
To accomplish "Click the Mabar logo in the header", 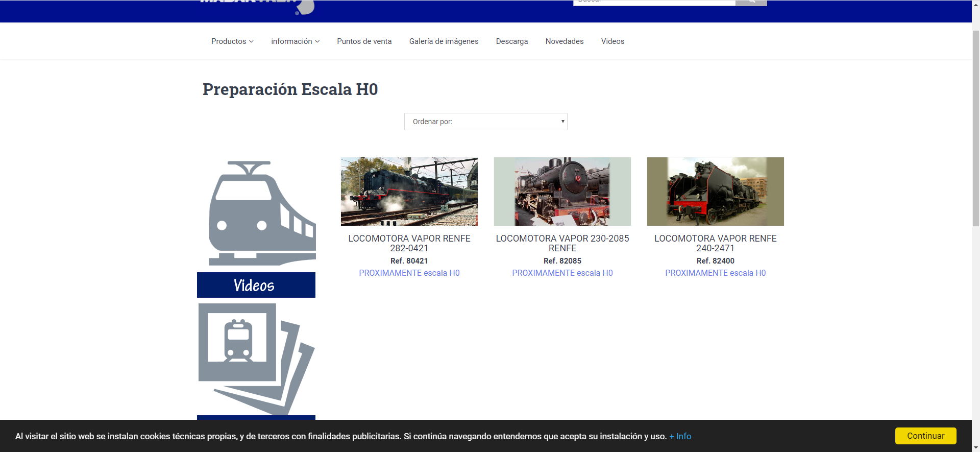I will tap(257, 7).
